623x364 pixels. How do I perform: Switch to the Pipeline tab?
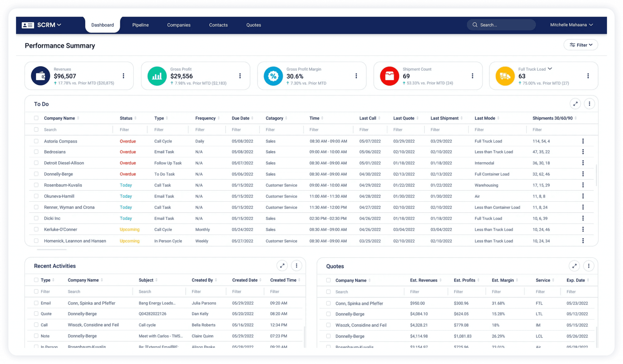[x=140, y=25]
